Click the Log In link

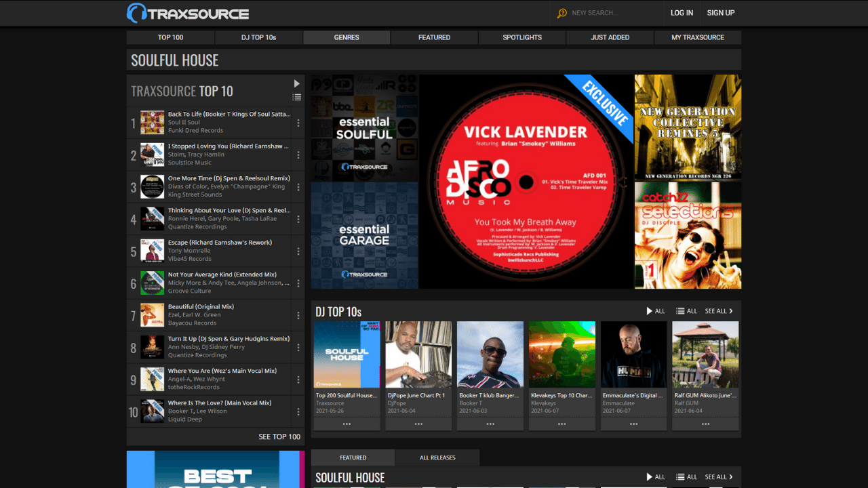pyautogui.click(x=682, y=13)
